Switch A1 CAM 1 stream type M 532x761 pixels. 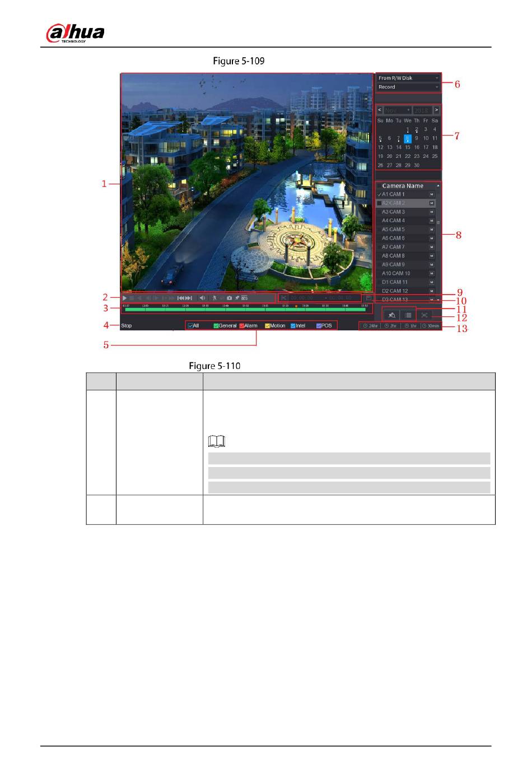pos(432,194)
